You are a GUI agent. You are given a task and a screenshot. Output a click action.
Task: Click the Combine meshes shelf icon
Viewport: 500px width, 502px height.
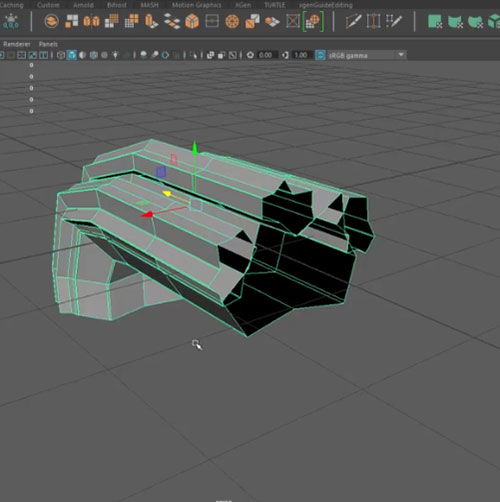coord(71,21)
